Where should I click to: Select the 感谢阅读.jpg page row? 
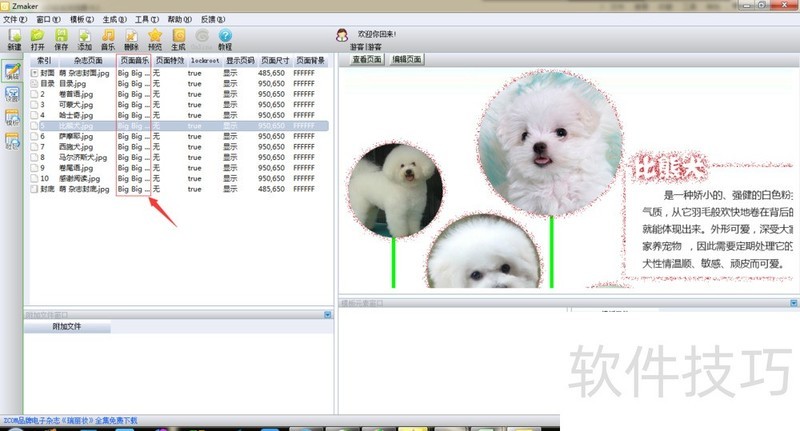[x=179, y=179]
